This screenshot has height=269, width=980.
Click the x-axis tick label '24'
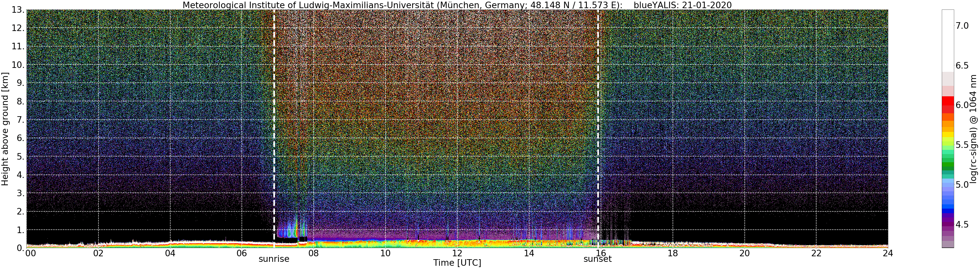pyautogui.click(x=888, y=253)
